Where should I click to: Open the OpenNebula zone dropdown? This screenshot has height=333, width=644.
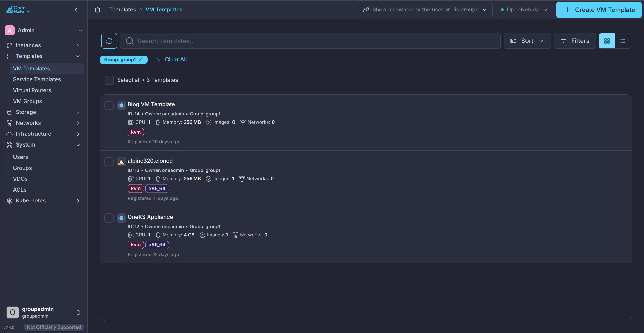(x=524, y=10)
